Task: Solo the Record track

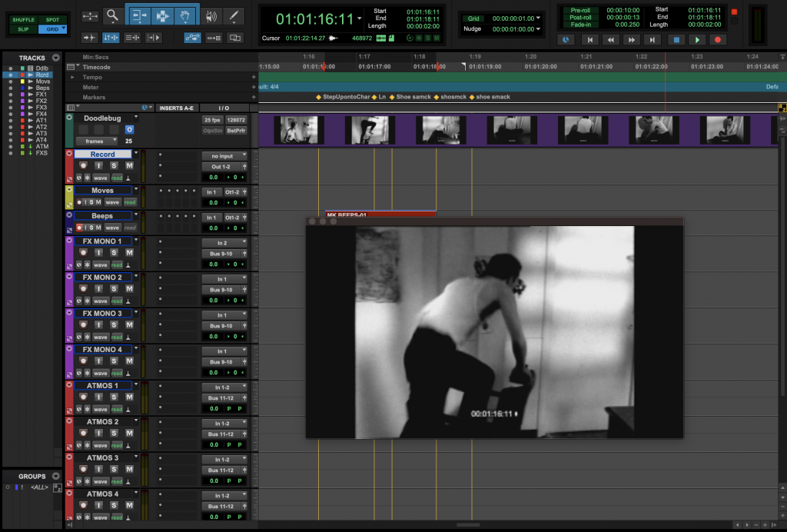Action: click(x=114, y=166)
